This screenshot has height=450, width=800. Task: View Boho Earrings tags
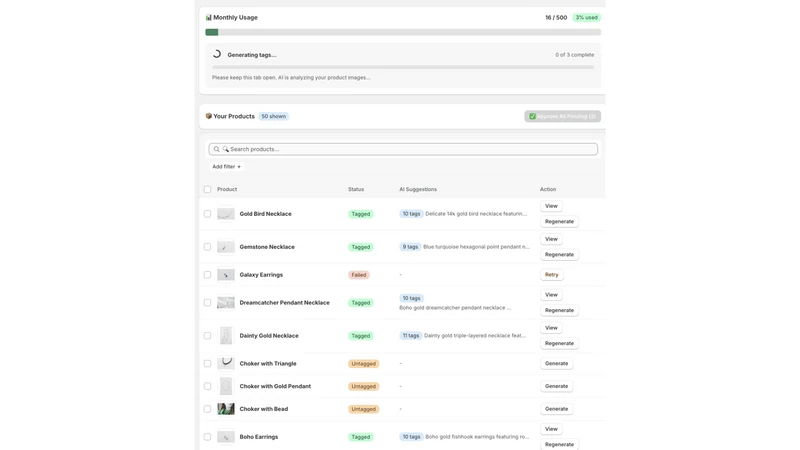pos(551,429)
